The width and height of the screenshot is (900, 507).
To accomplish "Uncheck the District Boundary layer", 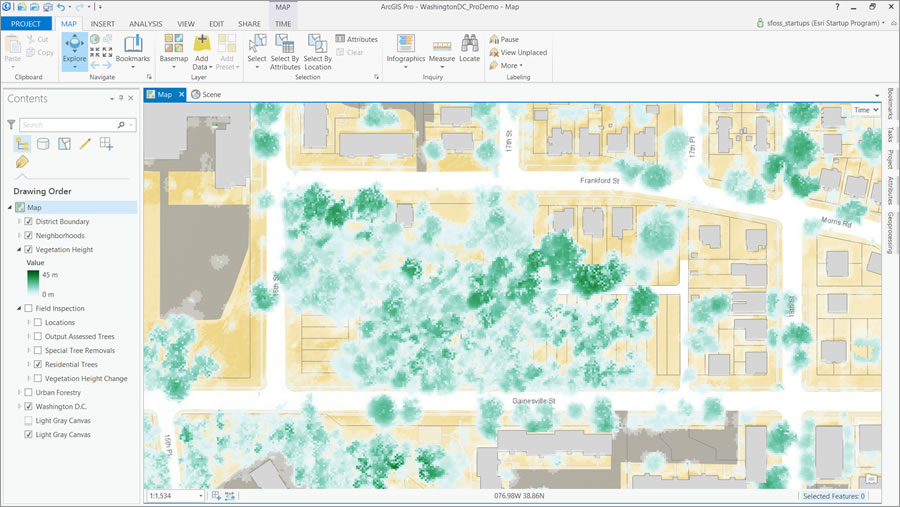I will coord(29,221).
